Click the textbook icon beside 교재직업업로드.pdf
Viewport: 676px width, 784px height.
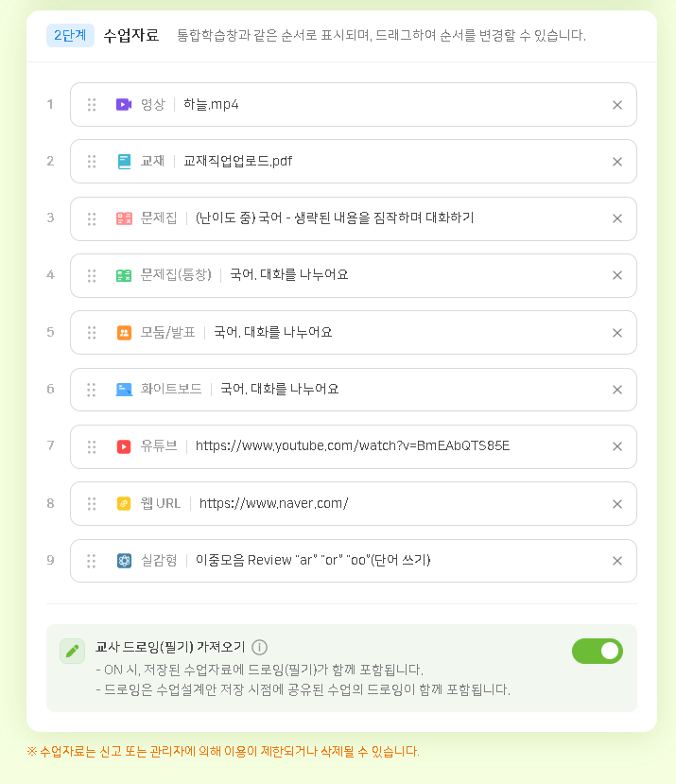click(x=124, y=162)
